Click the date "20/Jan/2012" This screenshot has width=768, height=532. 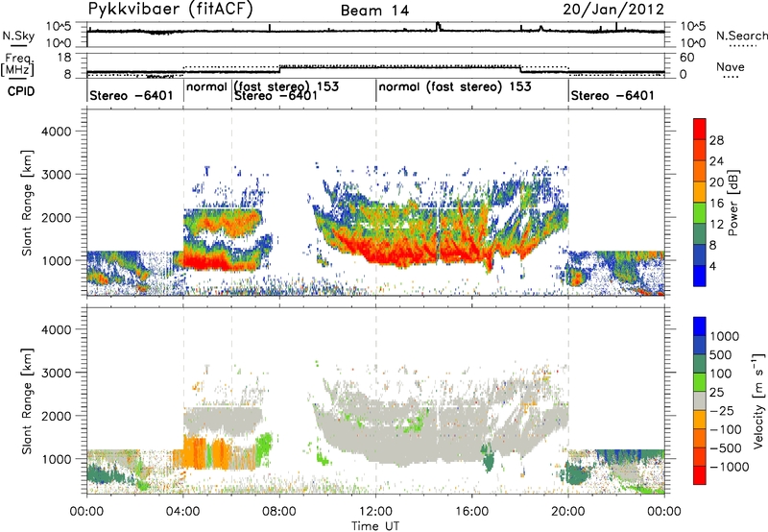613,10
